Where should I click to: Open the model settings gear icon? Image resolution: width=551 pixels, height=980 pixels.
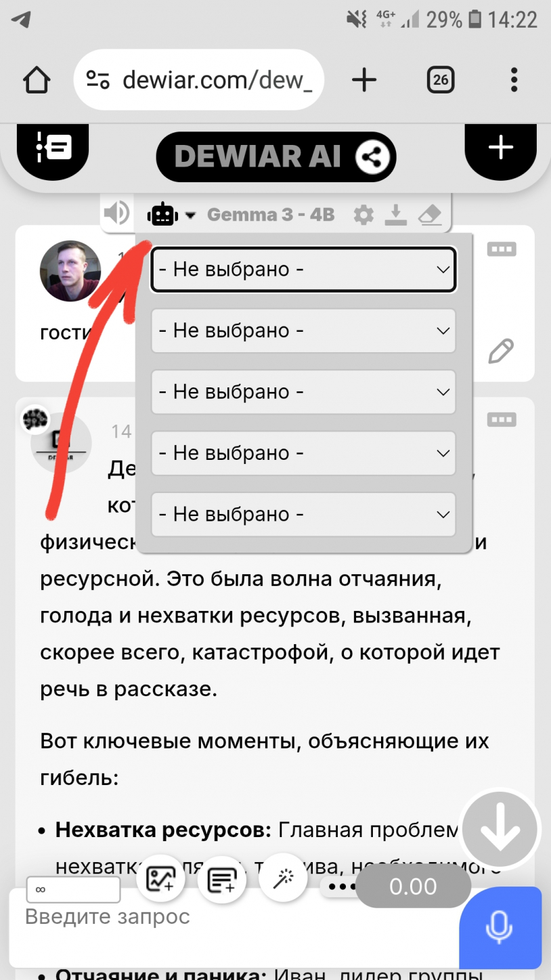pos(363,215)
